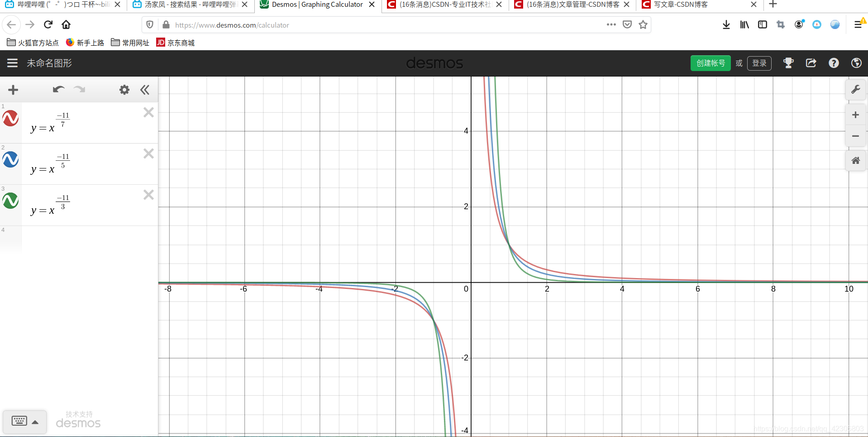Click the green create account button
Viewport: 868px width, 437px height.
pos(711,63)
